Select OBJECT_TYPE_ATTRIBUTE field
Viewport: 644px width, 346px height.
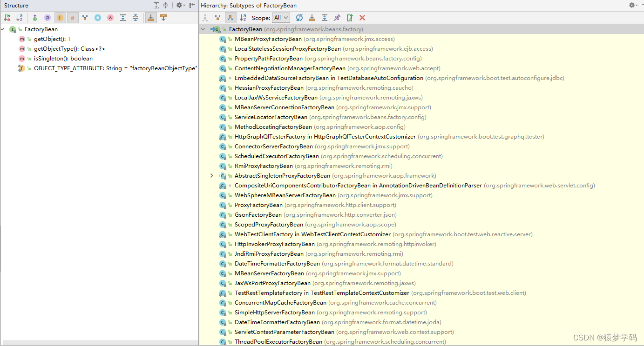pyautogui.click(x=115, y=68)
